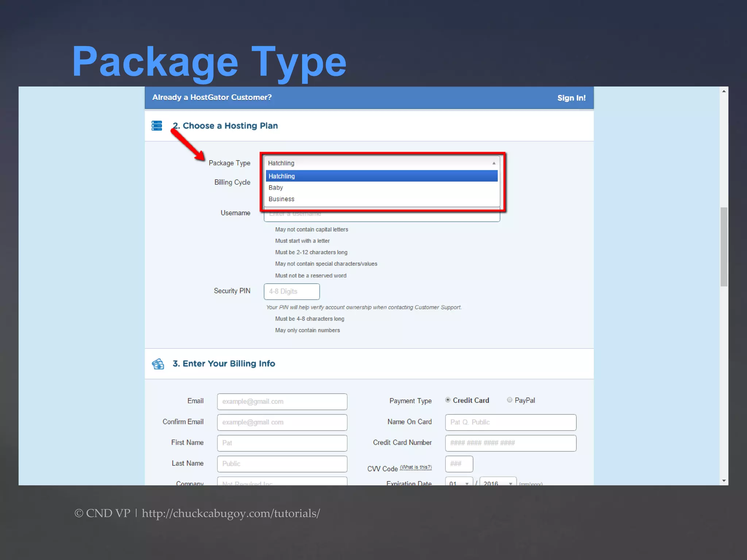
Task: Click the '3. Enter Your Billing Info' heading
Action: coord(224,363)
